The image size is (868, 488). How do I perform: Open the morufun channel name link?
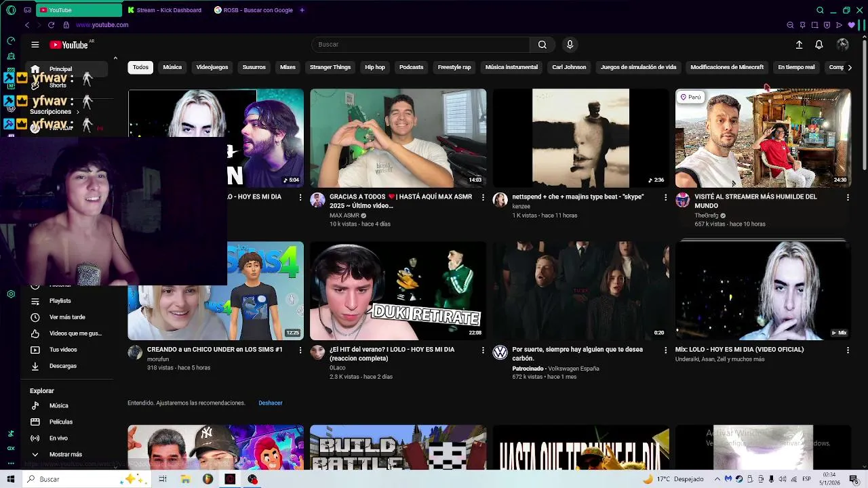click(158, 359)
